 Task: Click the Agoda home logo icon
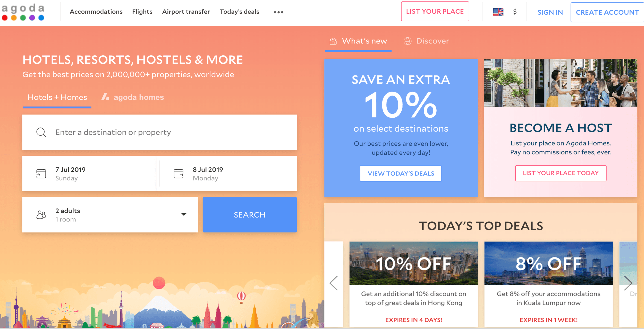[x=23, y=11]
